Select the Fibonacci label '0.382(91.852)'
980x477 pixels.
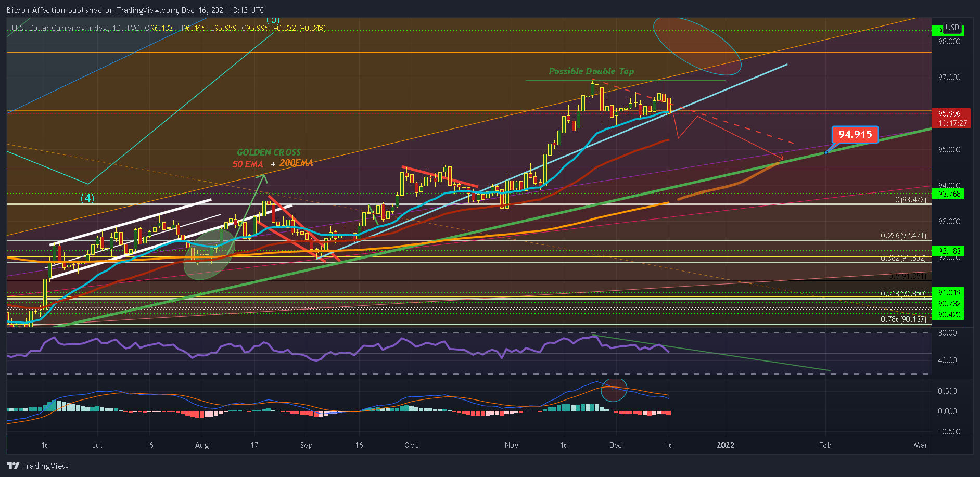click(903, 258)
